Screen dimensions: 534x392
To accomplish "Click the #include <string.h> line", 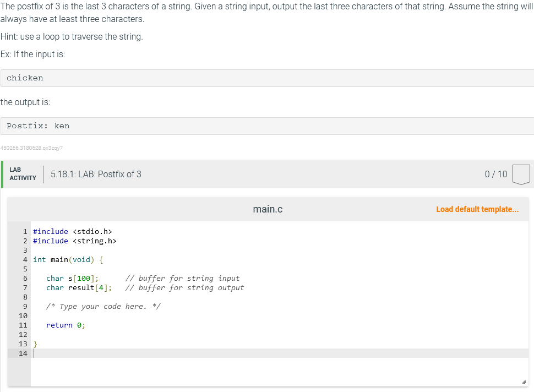I will [x=74, y=241].
